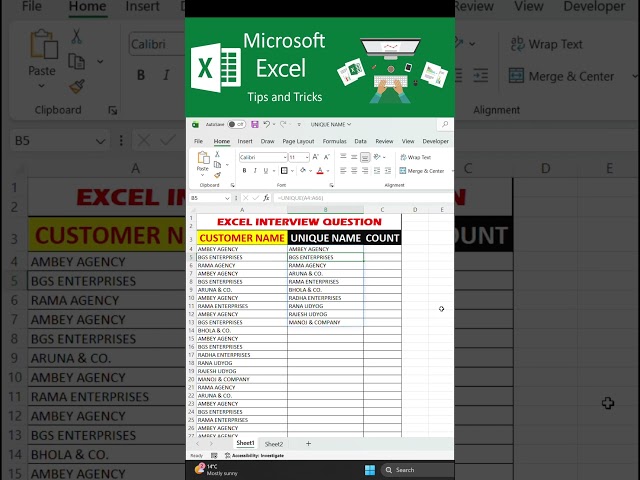Increase font size in center Excel ribbon
This screenshot has height=480, width=640.
(x=316, y=157)
